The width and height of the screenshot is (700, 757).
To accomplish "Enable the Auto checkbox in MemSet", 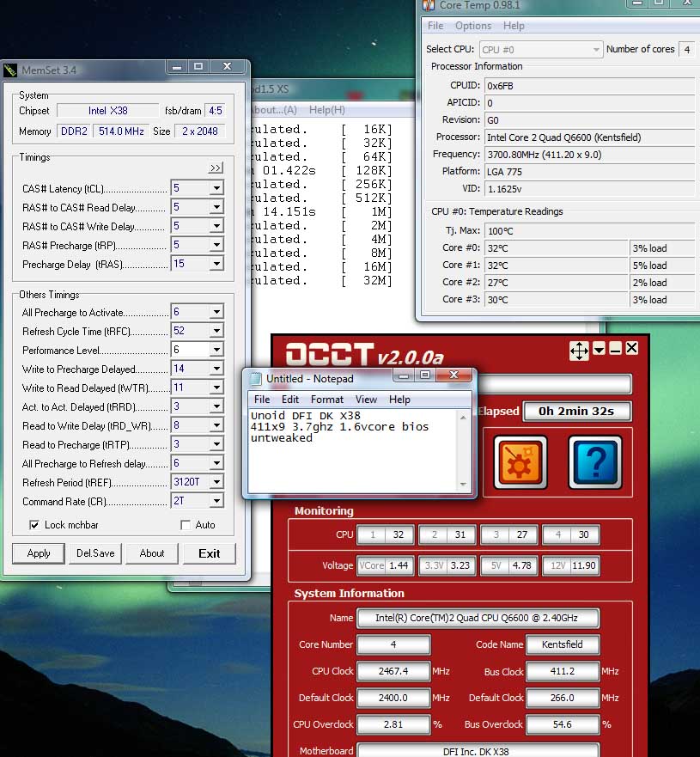I will [x=186, y=525].
